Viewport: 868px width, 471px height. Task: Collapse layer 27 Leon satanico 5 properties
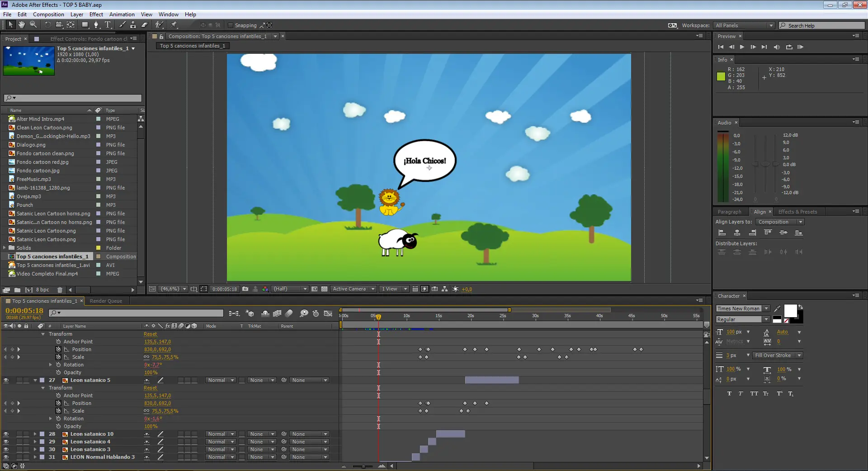[35, 381]
